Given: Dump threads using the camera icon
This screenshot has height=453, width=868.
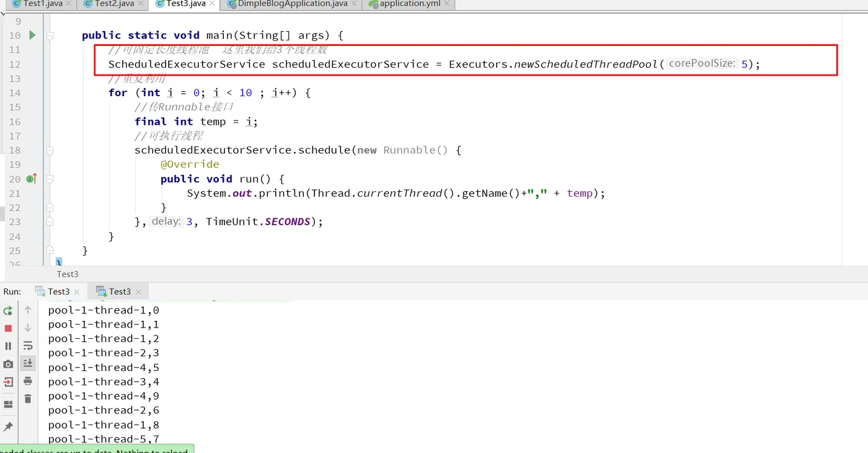Looking at the screenshot, I should 8,364.
